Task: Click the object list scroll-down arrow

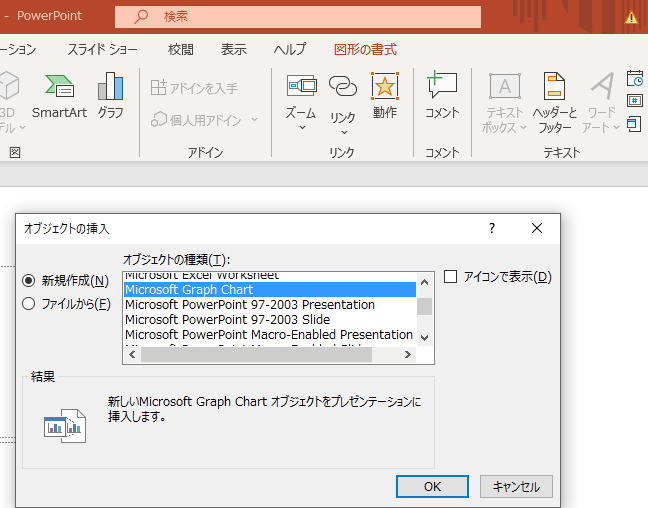Action: click(x=424, y=337)
